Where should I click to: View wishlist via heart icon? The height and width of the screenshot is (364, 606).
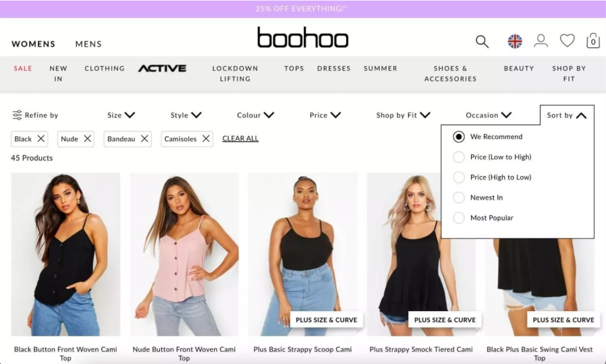(567, 41)
